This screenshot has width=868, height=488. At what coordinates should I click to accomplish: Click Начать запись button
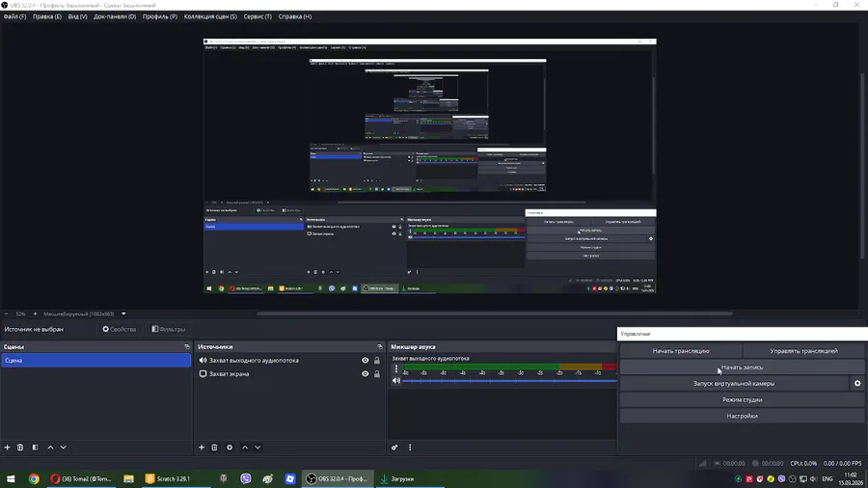[742, 366]
